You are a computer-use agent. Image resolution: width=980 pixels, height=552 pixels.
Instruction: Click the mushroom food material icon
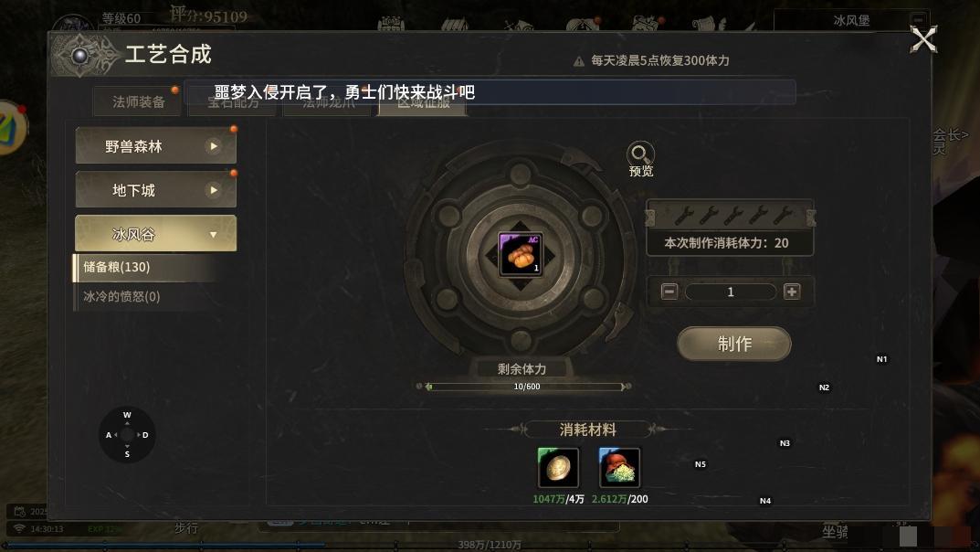click(x=619, y=468)
